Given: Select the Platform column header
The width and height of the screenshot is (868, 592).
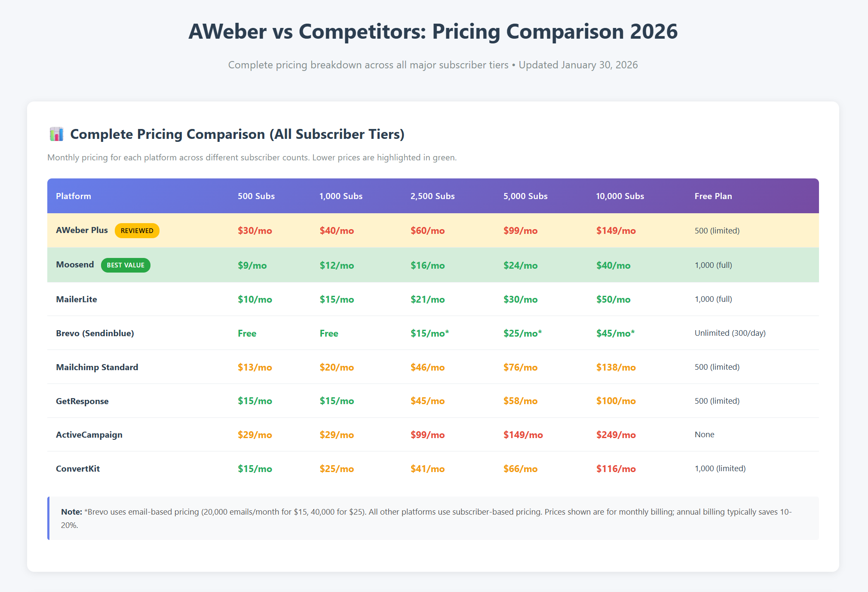Looking at the screenshot, I should point(74,196).
